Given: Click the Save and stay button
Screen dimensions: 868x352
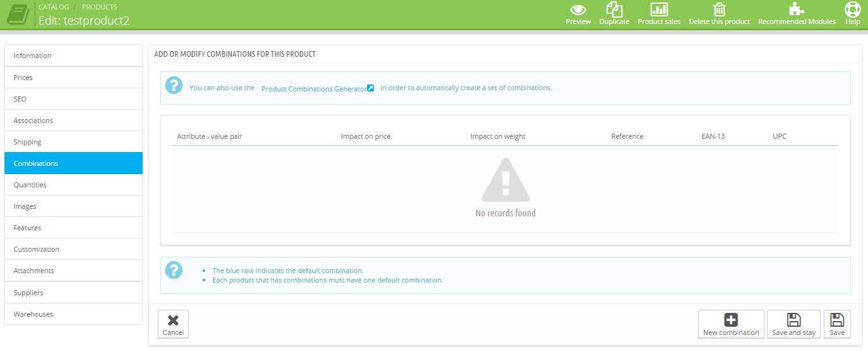Looking at the screenshot, I should coord(794,324).
